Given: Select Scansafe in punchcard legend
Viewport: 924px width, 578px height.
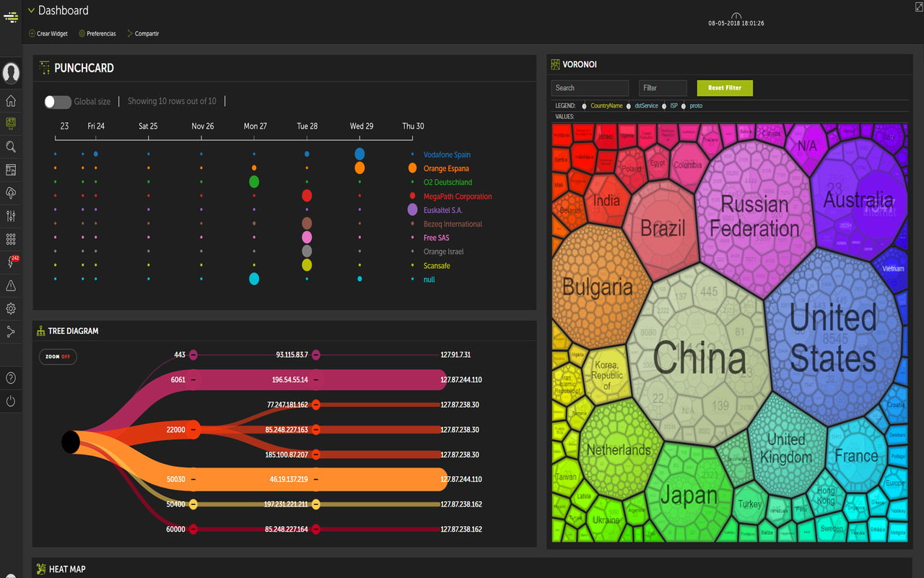Looking at the screenshot, I should [437, 266].
